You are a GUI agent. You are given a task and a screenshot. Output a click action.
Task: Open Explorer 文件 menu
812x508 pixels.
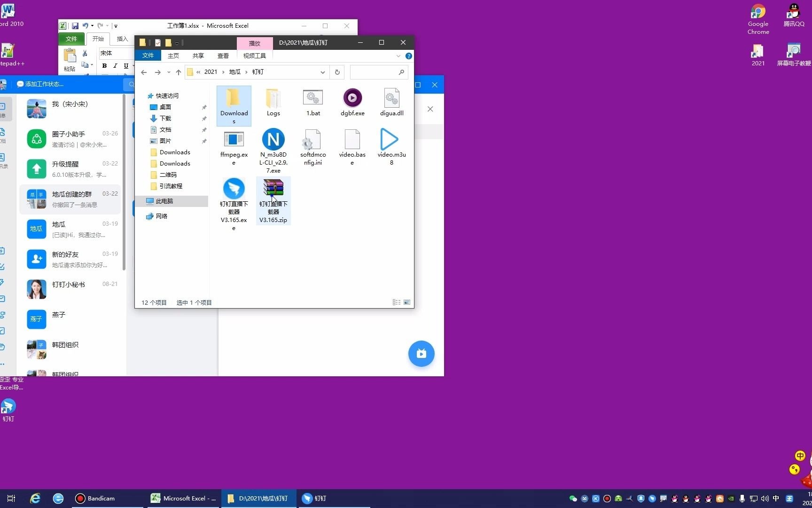[148, 56]
